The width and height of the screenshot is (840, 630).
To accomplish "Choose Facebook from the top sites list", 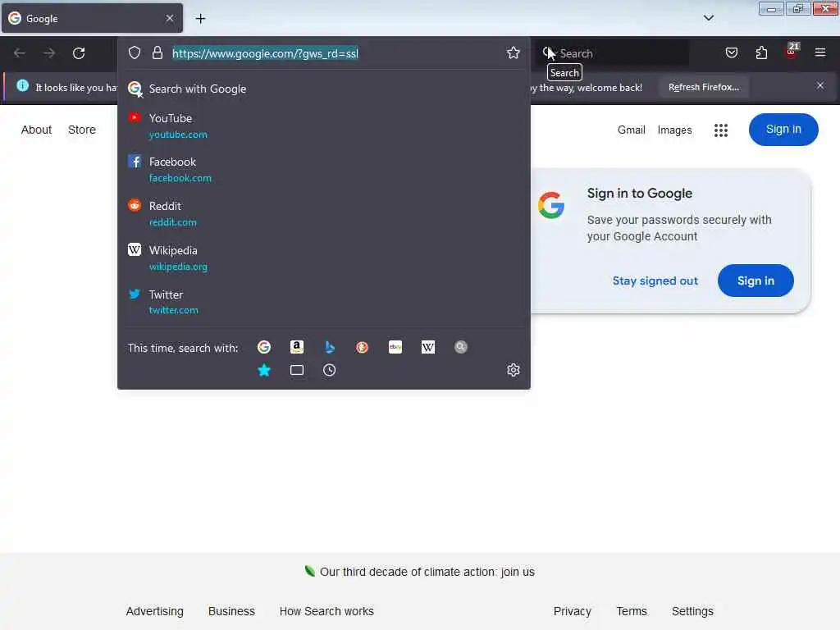I will tap(323, 169).
